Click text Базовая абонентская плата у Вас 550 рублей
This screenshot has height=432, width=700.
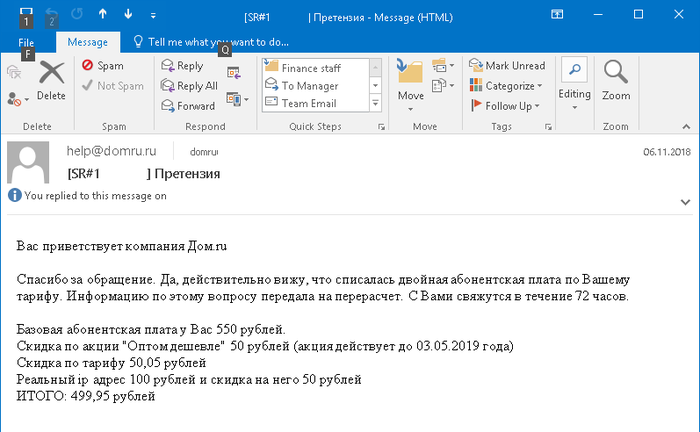pos(151,329)
